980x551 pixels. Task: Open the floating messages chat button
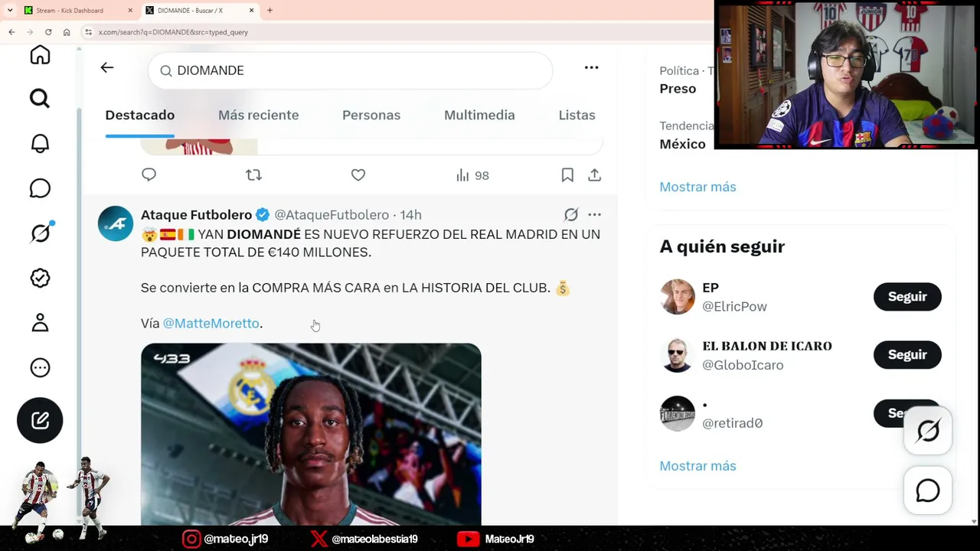[x=928, y=491]
